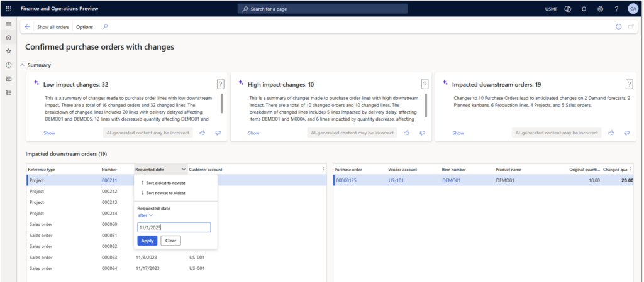Click the action pane search magnifier icon
This screenshot has width=644, height=282.
pyautogui.click(x=105, y=26)
